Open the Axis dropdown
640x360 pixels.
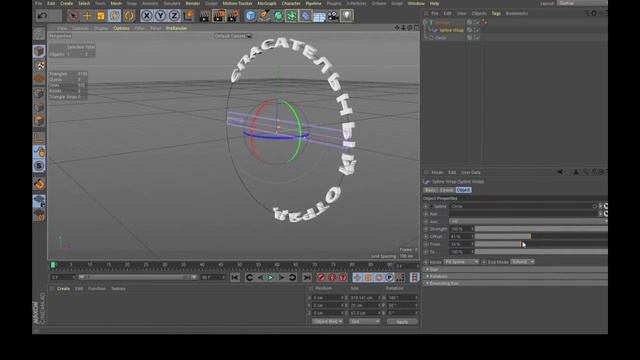(x=528, y=221)
